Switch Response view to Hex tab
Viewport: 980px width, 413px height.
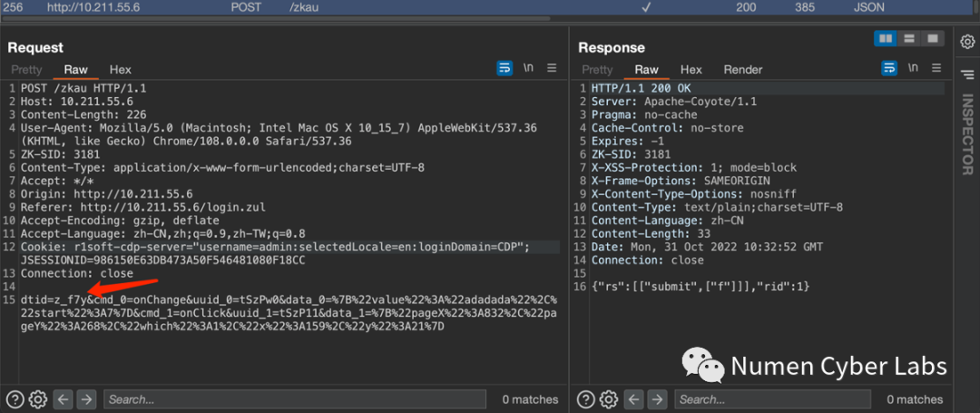[691, 69]
